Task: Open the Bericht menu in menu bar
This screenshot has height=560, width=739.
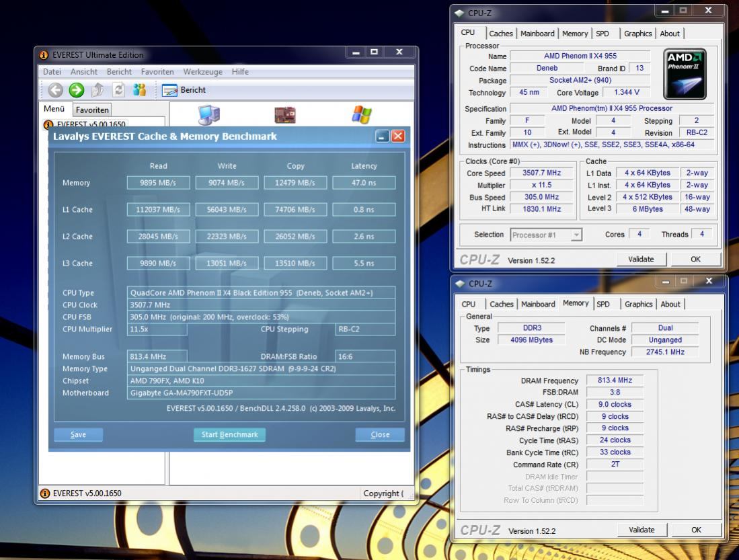Action: 119,72
